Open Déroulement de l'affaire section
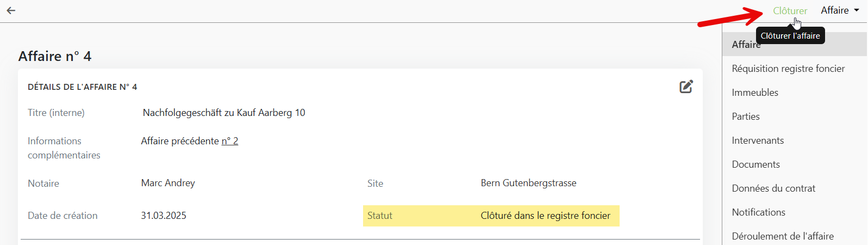This screenshot has height=245, width=868. tap(783, 236)
